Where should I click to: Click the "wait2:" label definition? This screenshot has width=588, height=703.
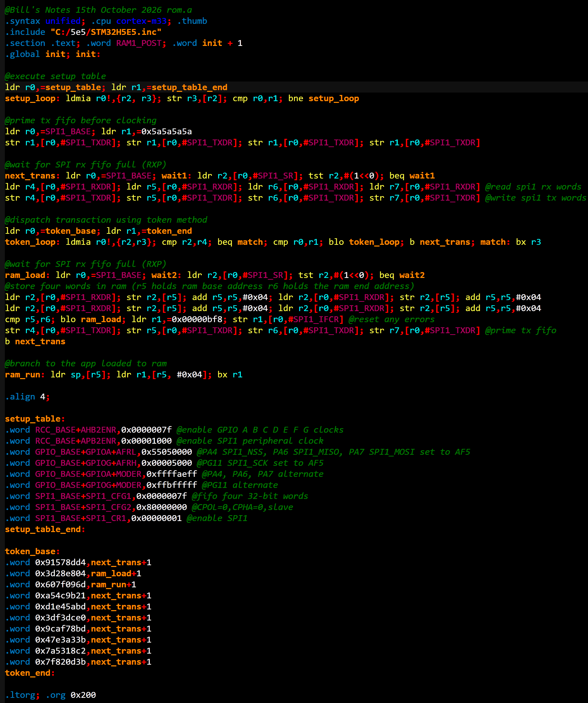pyautogui.click(x=167, y=275)
